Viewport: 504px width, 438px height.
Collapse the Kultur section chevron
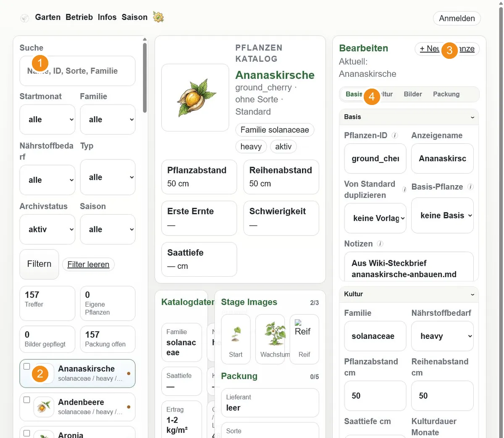pos(472,294)
